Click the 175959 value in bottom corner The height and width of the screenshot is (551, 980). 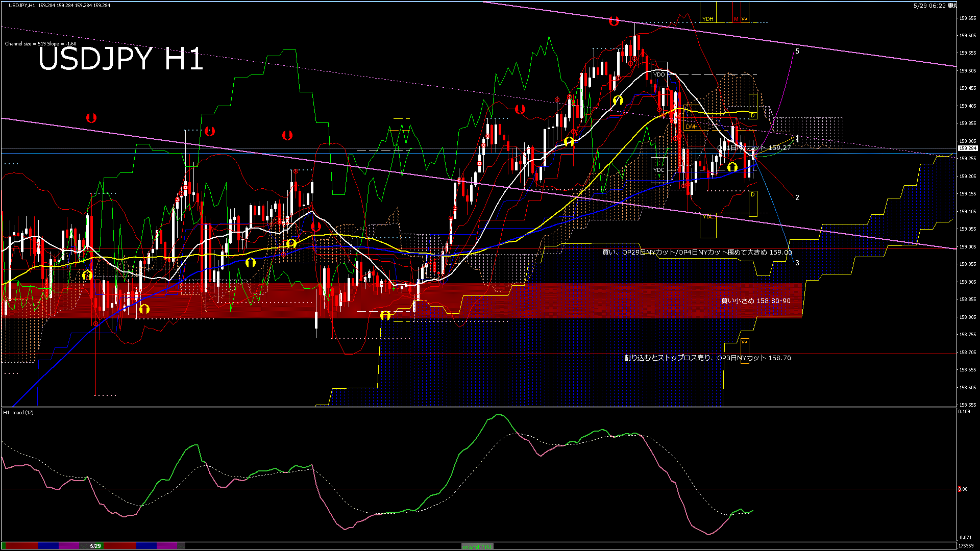click(966, 545)
